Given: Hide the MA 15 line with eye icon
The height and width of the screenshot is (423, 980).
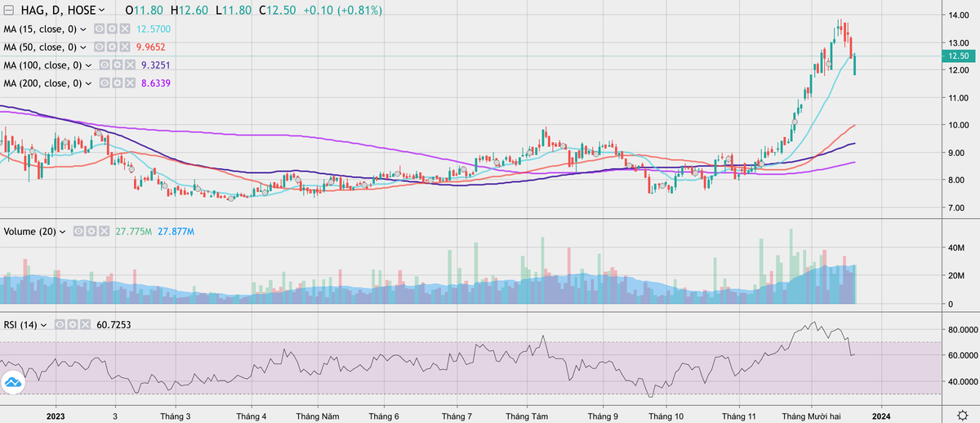Looking at the screenshot, I should 99,29.
